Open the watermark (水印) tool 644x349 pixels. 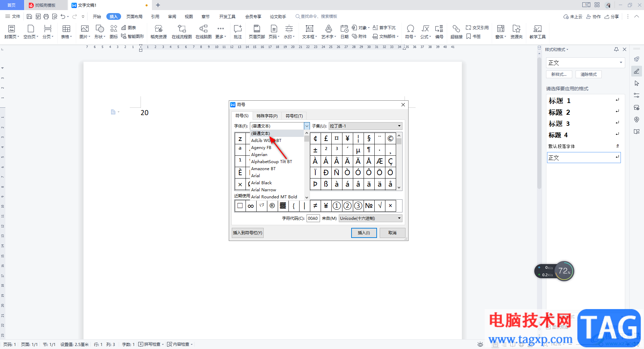coord(289,32)
